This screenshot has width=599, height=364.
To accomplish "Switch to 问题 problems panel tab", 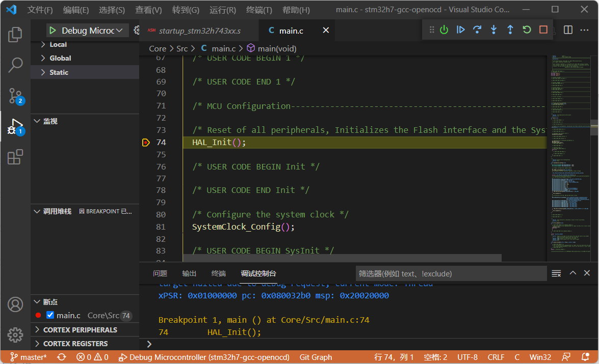I will (160, 273).
